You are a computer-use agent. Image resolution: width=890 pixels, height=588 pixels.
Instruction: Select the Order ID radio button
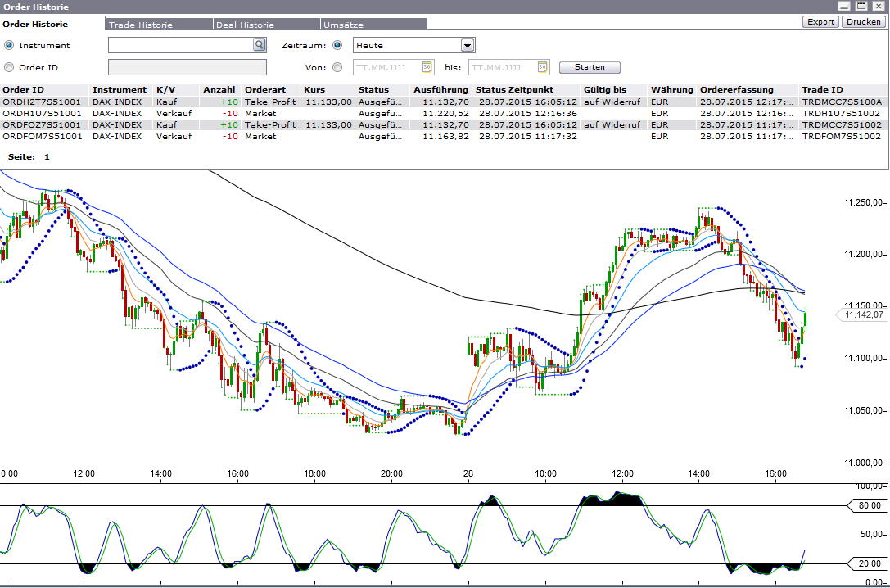(10, 68)
